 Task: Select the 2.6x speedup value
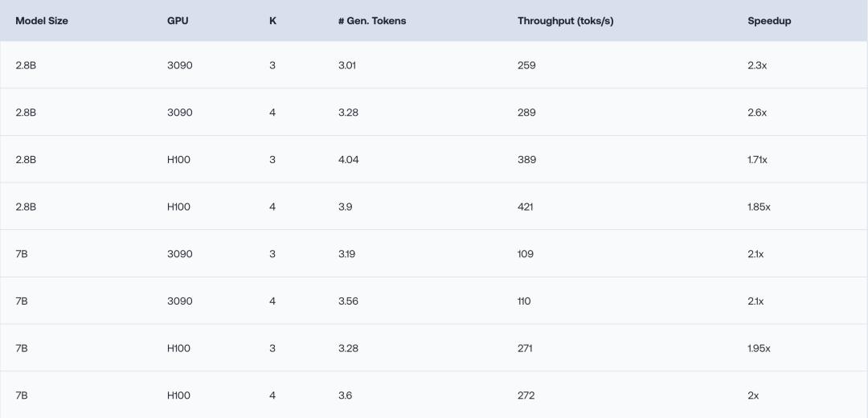tap(757, 113)
